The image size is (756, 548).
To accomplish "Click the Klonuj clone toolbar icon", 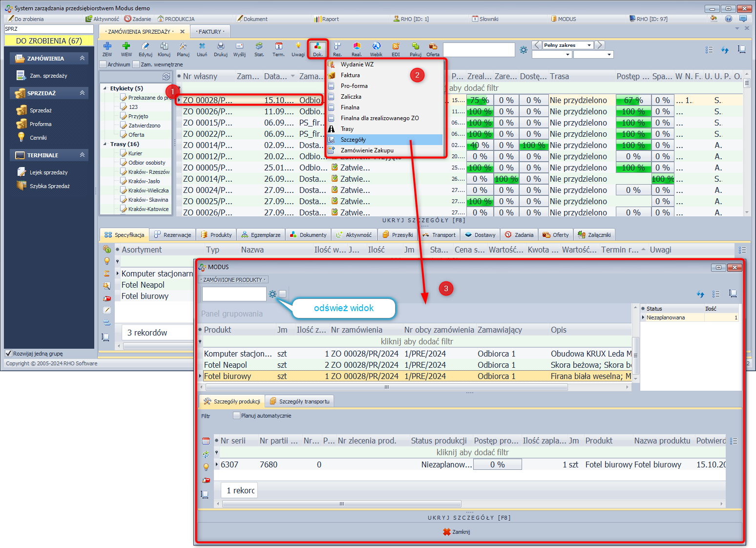I will click(x=164, y=48).
